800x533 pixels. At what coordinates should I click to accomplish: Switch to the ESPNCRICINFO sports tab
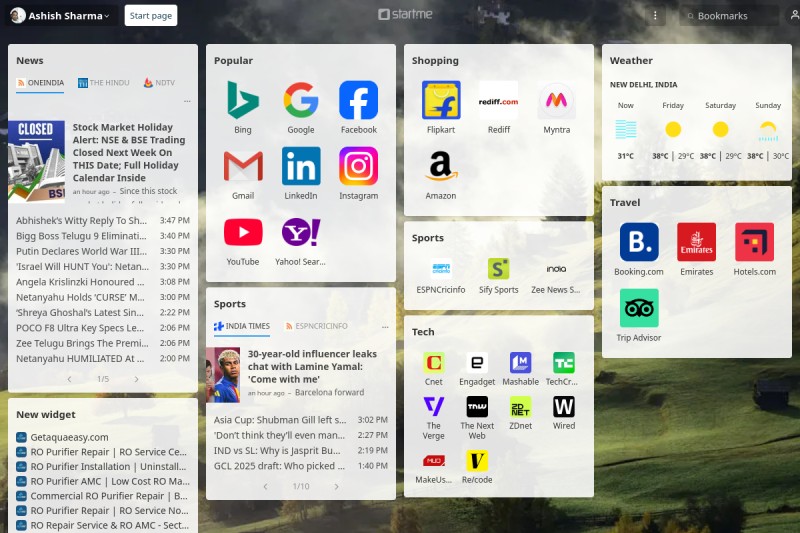(x=316, y=326)
